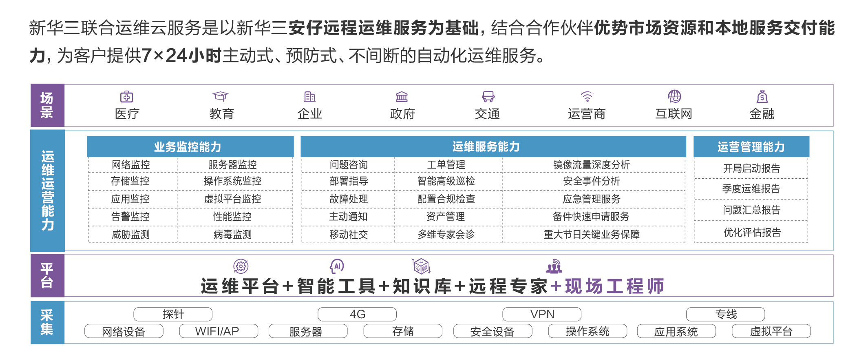This screenshot has width=868, height=357.
Task: Click the 运营管理能力 header
Action: click(751, 147)
